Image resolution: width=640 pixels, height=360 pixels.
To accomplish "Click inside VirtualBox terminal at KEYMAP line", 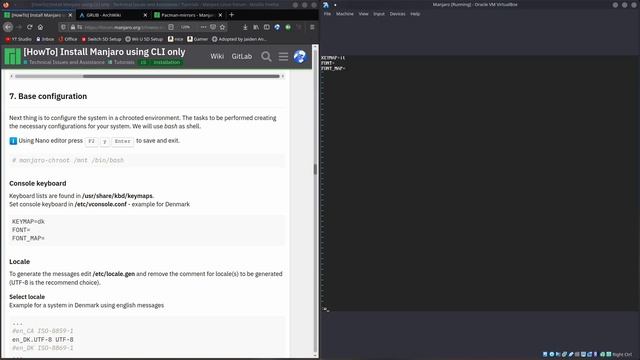I will [333, 58].
